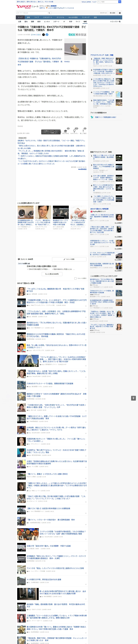Select the みんなの意見 tab
138x644 pixels.
click(73, 17)
